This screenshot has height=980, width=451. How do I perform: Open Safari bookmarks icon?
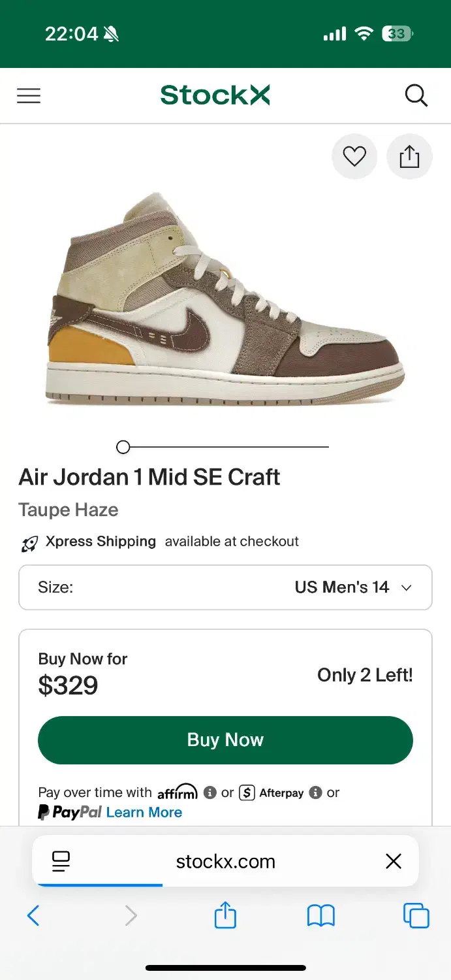320,915
